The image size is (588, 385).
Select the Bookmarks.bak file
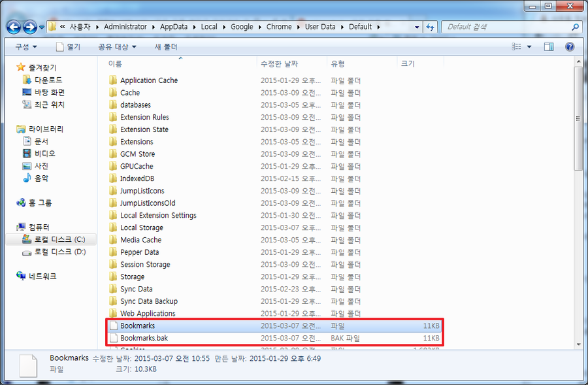144,338
